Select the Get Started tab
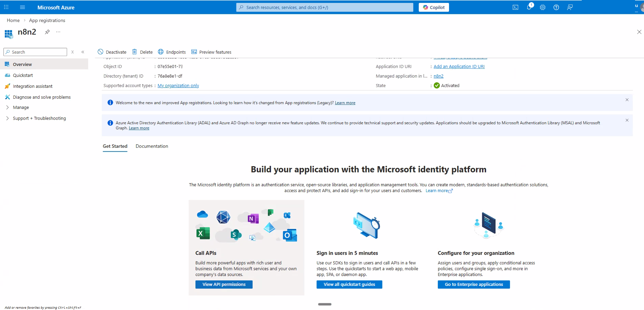Image resolution: width=644 pixels, height=310 pixels. [x=115, y=146]
